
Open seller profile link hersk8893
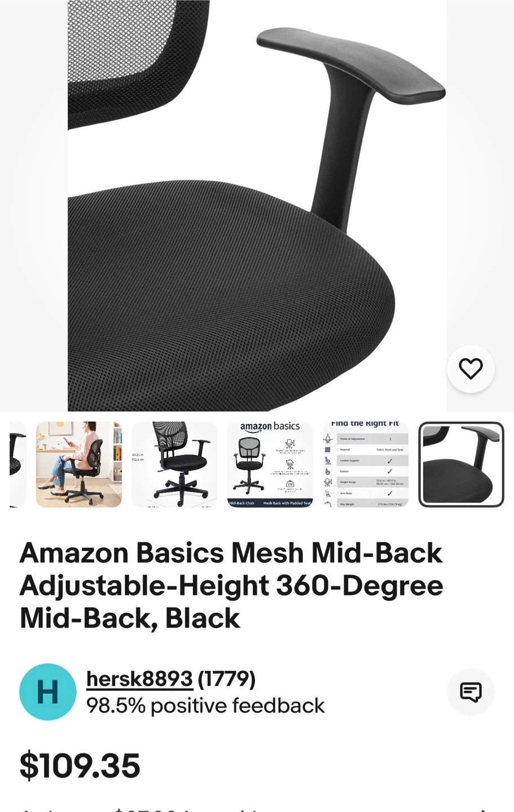(x=139, y=678)
